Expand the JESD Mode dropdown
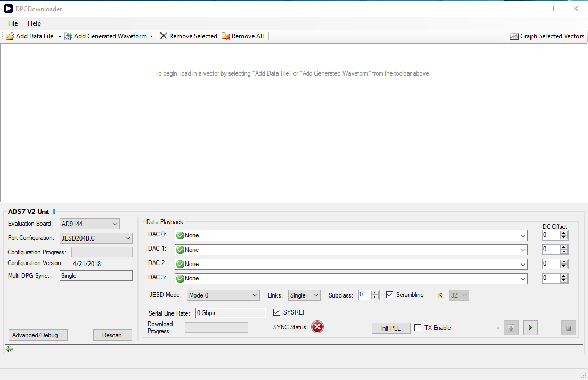Viewport: 588px width, 380px height. coord(223,295)
